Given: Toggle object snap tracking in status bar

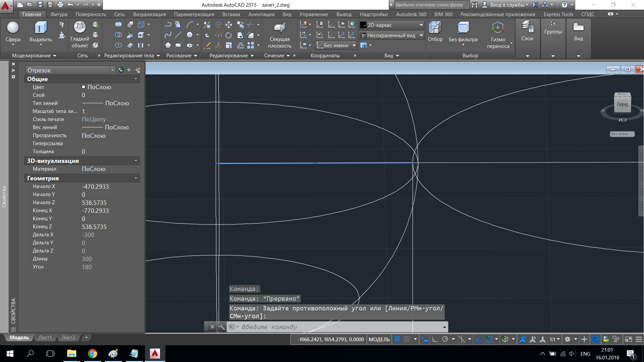Looking at the screenshot, I should pyautogui.click(x=478, y=339).
